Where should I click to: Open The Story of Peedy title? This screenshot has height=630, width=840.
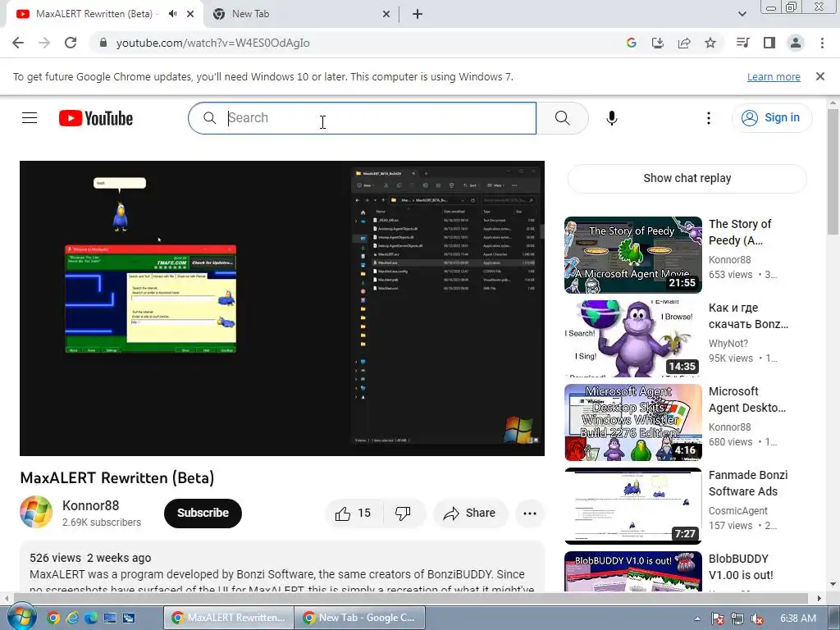click(740, 232)
